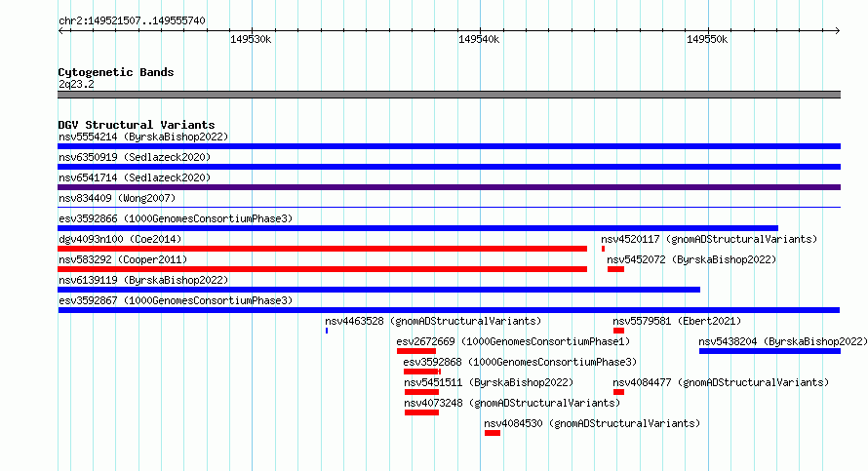Click the dgv4093n100 (Coe2014) label

tap(120, 239)
